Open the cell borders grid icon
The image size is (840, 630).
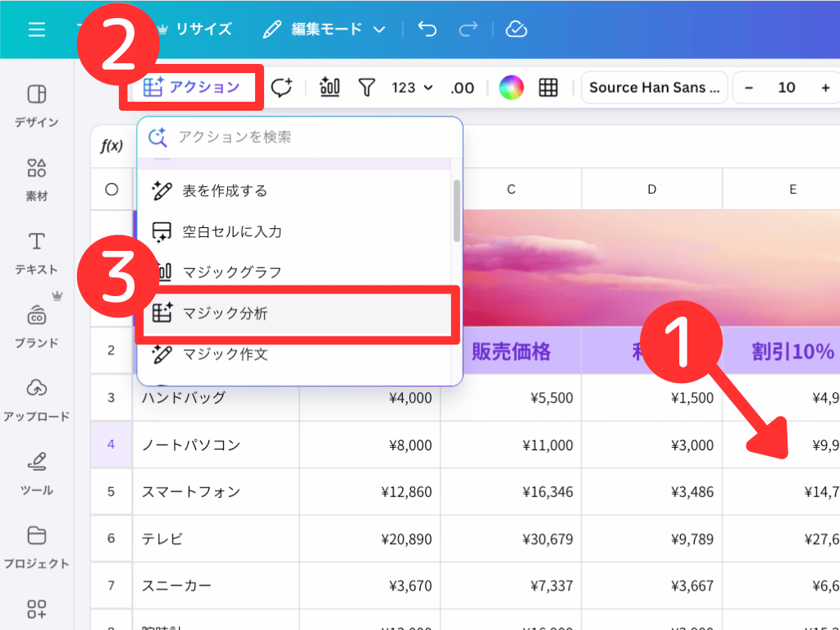(548, 88)
